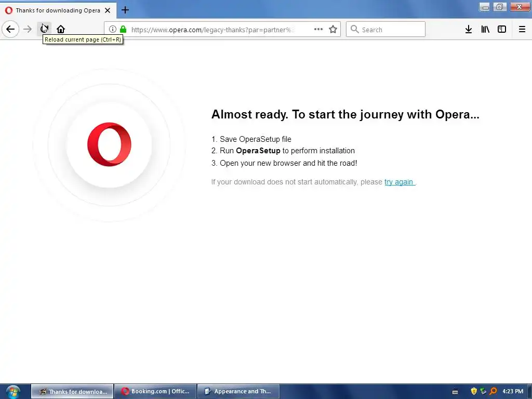Open the page actions three-dot menu

click(x=318, y=30)
